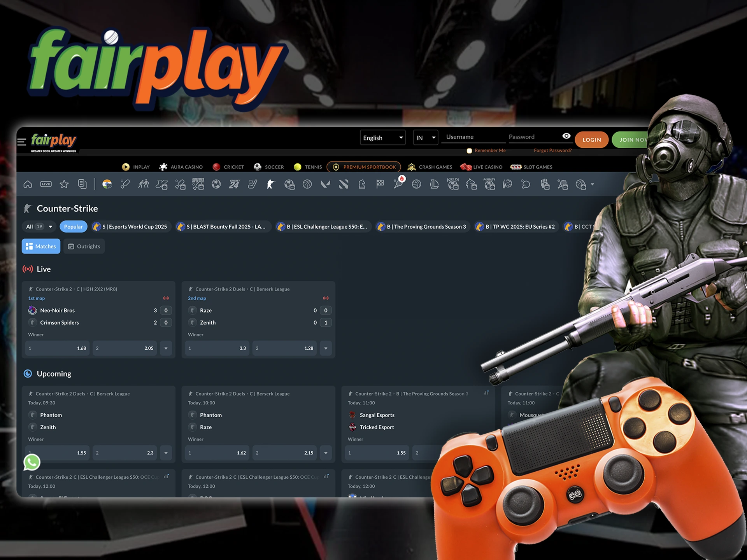
Task: Click the Username input field
Action: pos(473,136)
